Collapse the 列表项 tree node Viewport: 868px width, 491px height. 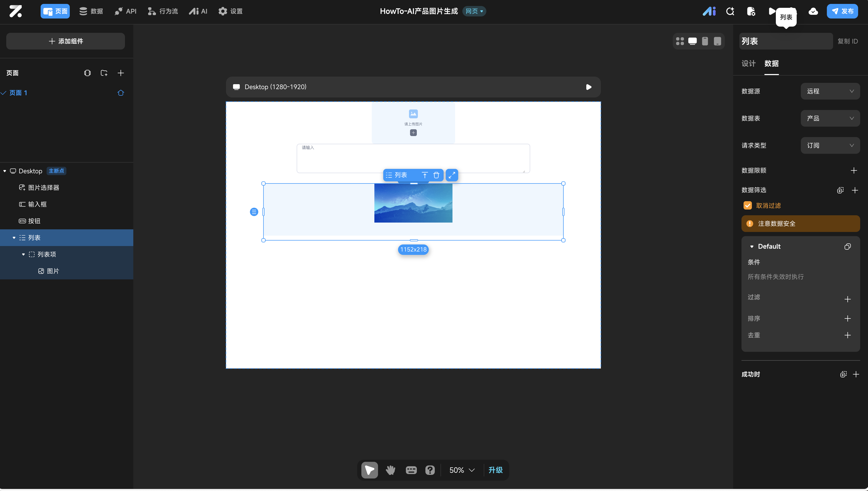pos(23,254)
